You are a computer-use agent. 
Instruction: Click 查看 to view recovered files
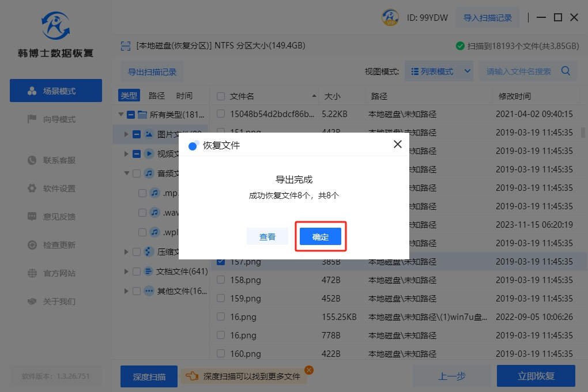267,236
